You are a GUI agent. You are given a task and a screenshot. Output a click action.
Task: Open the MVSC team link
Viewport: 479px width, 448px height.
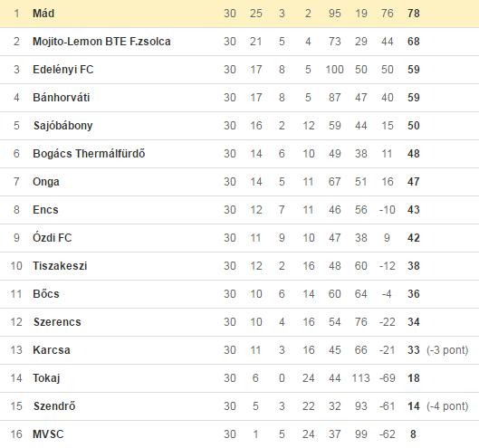[48, 434]
